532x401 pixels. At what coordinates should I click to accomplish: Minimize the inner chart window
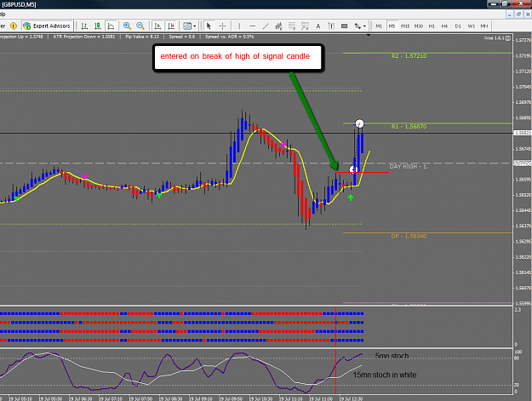(510, 14)
